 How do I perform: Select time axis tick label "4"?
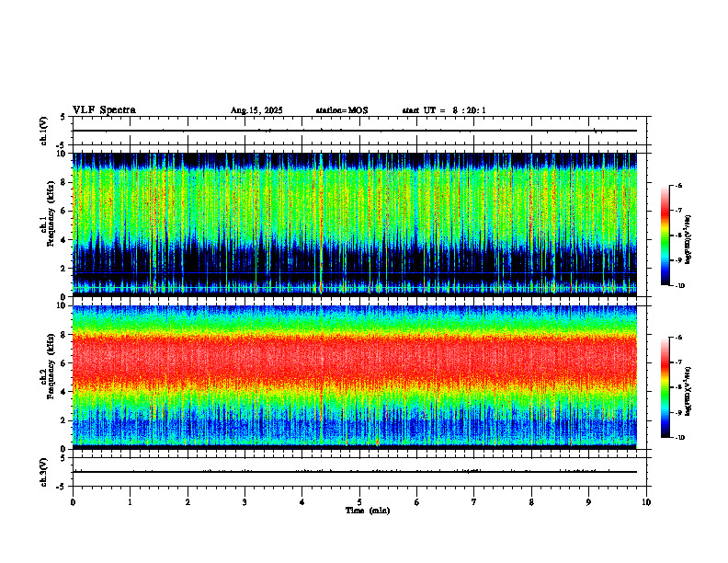(x=302, y=502)
